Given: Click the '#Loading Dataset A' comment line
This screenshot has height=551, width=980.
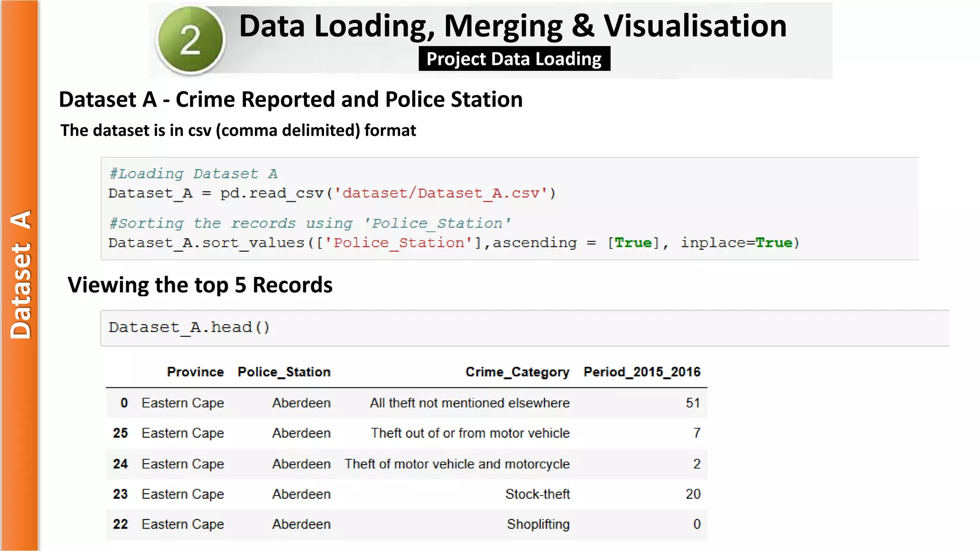Looking at the screenshot, I should click(193, 174).
